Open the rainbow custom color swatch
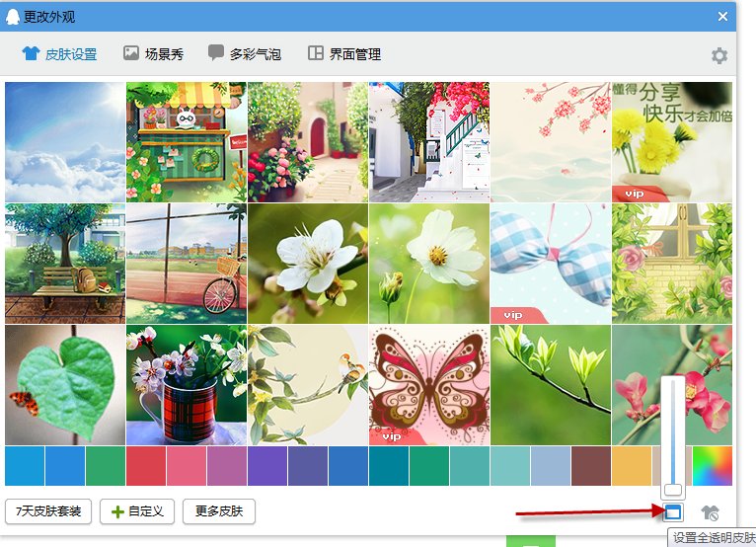756x547 pixels. tap(713, 466)
